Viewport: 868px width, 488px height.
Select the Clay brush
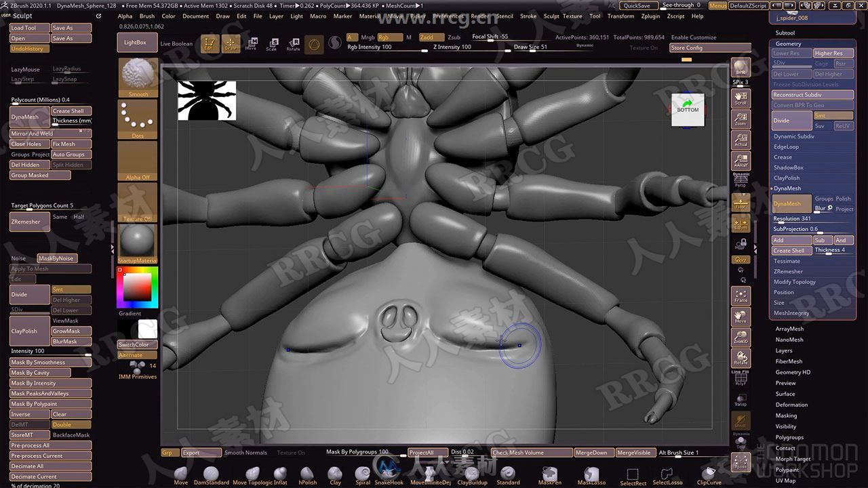(x=335, y=476)
